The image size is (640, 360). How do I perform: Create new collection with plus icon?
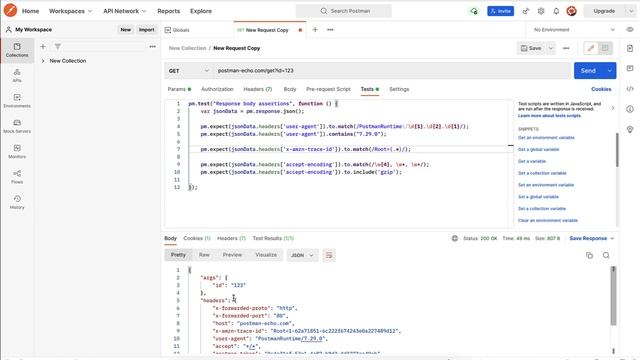pyautogui.click(x=43, y=47)
